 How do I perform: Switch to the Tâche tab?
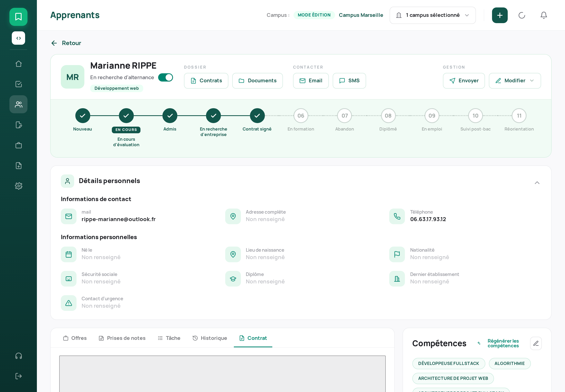(x=169, y=338)
